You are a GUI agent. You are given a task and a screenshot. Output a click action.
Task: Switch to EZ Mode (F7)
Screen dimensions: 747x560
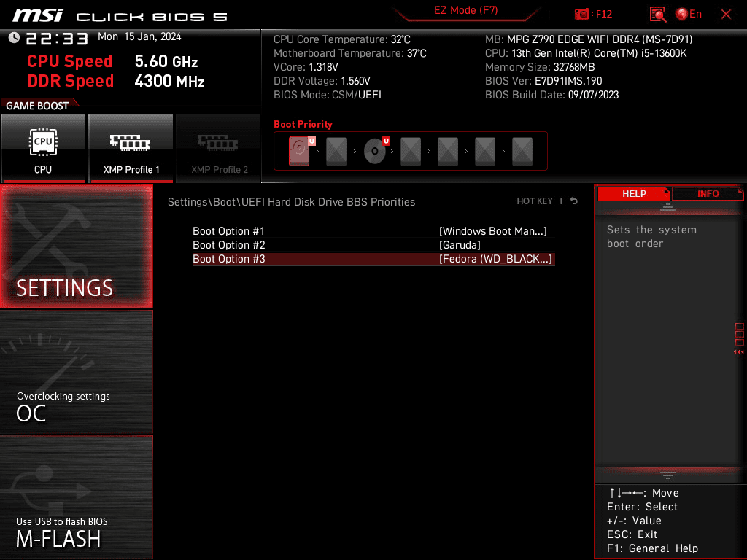pyautogui.click(x=465, y=10)
